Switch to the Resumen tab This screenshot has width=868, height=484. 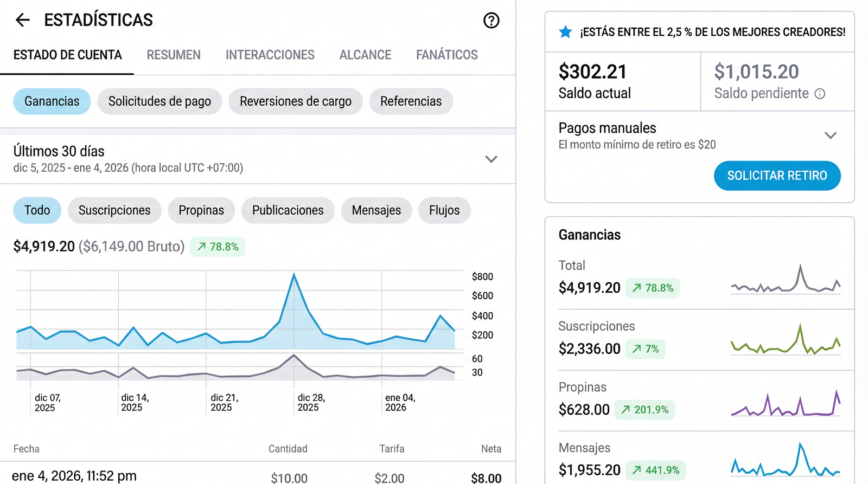pyautogui.click(x=174, y=55)
